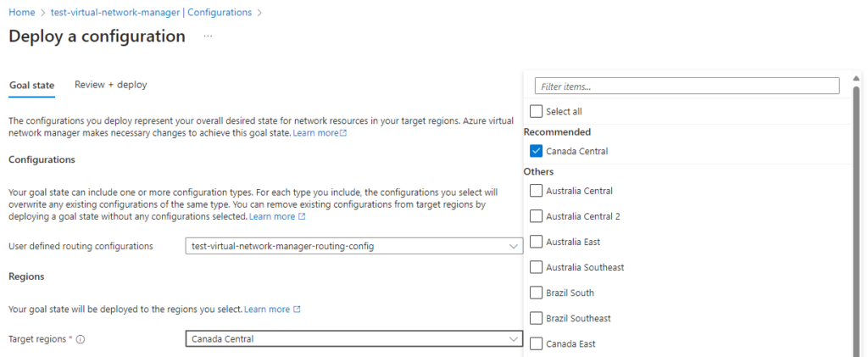Check the Australia Central region
The height and width of the screenshot is (357, 868).
tap(536, 191)
